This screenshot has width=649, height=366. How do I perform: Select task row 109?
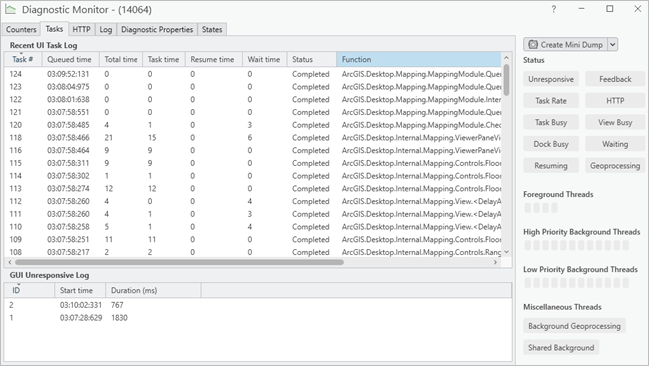[253, 240]
